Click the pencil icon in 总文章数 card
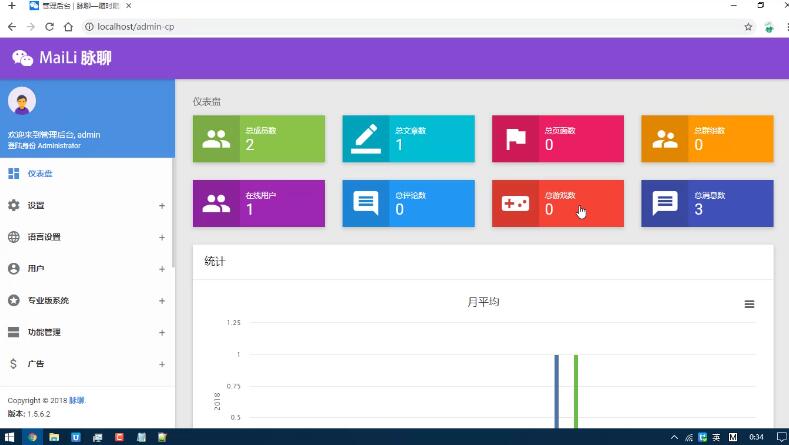Image resolution: width=789 pixels, height=445 pixels. click(x=365, y=139)
